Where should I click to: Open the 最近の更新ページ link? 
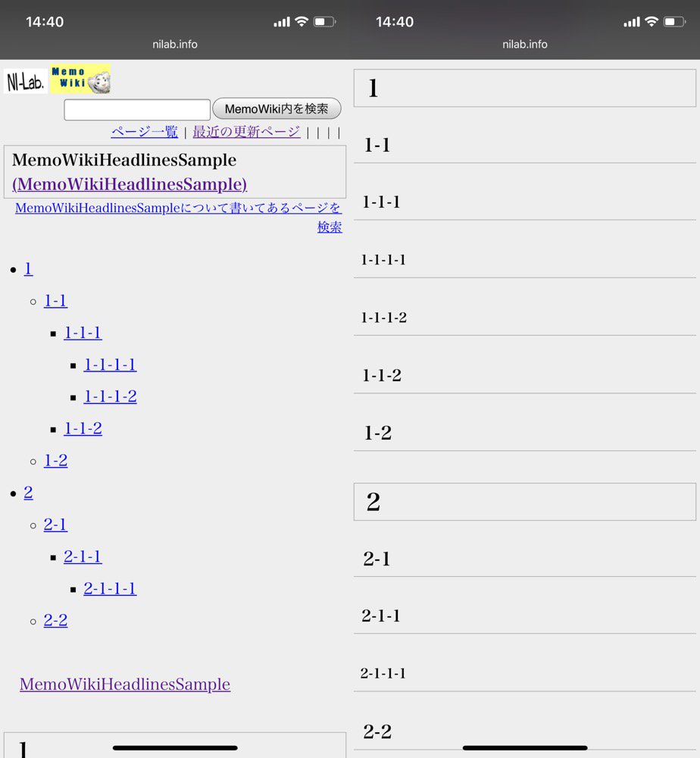coord(246,132)
